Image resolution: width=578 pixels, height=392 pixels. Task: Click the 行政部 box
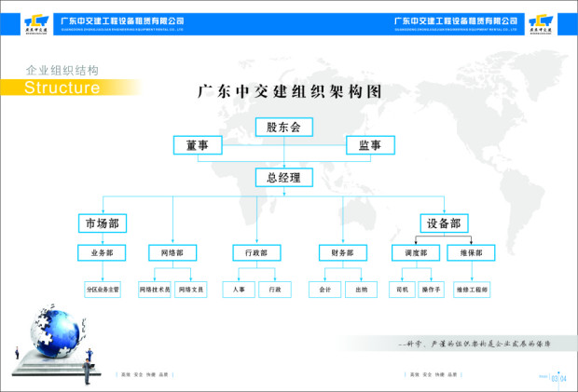point(256,253)
